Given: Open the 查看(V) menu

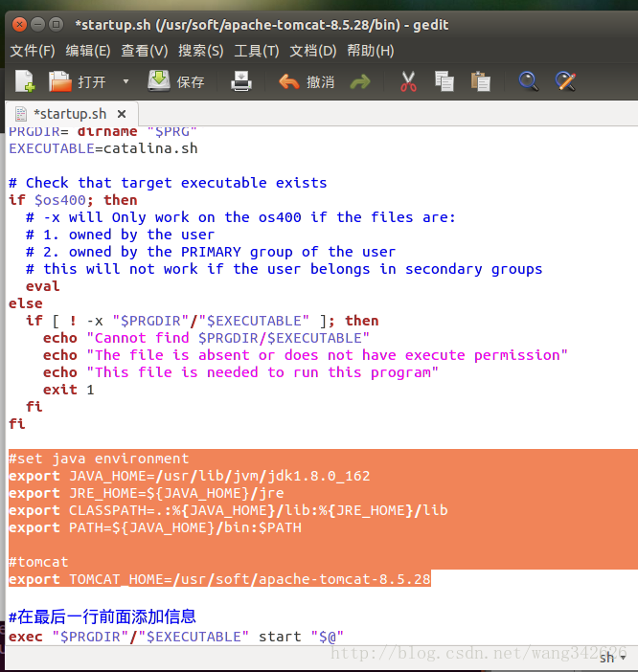Looking at the screenshot, I should 145,51.
